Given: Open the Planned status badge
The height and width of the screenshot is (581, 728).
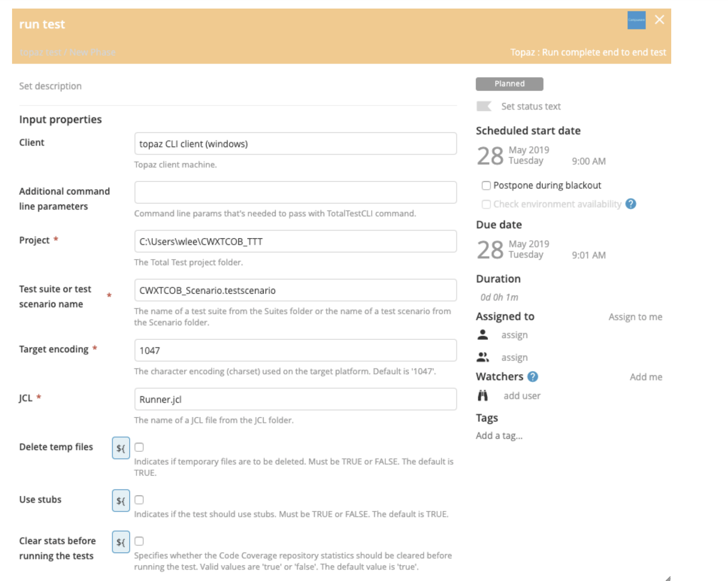Looking at the screenshot, I should tap(509, 84).
